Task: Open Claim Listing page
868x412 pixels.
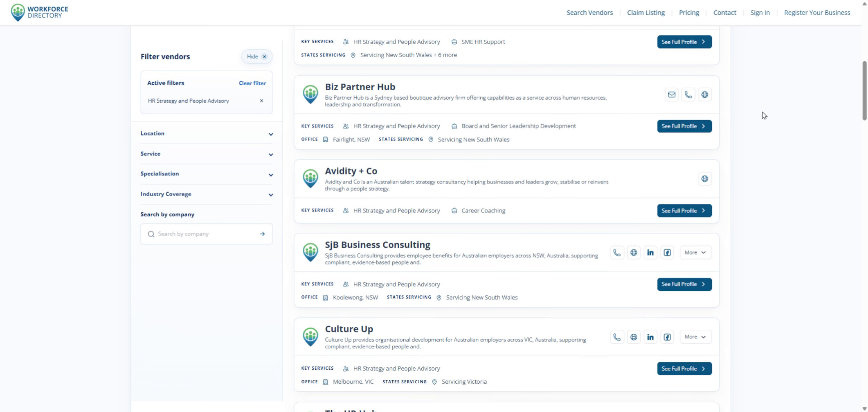Action: [x=646, y=13]
